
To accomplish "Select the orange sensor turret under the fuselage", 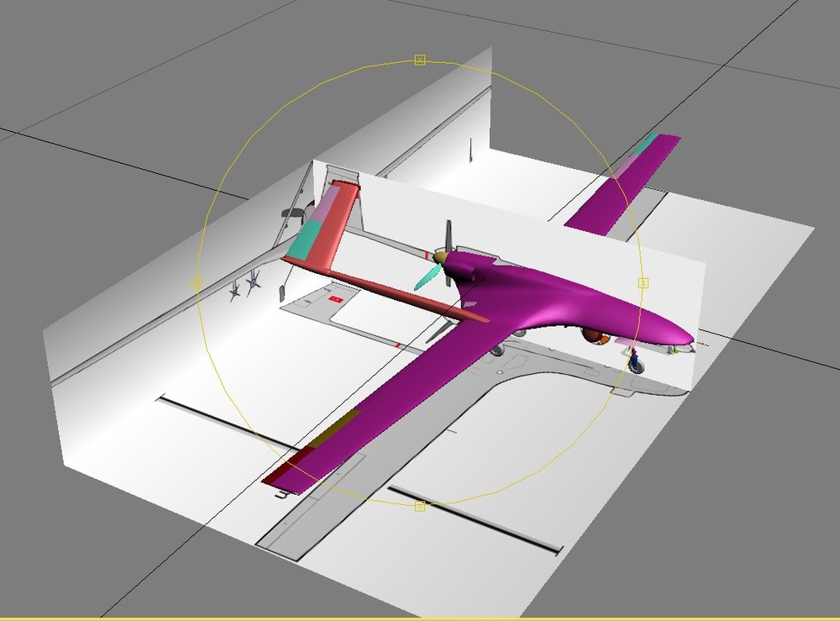I will tap(595, 336).
